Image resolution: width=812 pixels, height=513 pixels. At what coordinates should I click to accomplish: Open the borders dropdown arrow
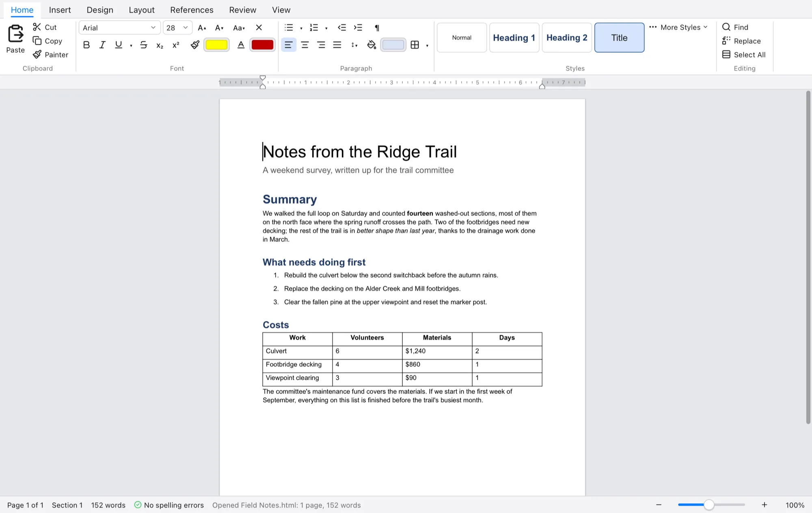tap(427, 45)
